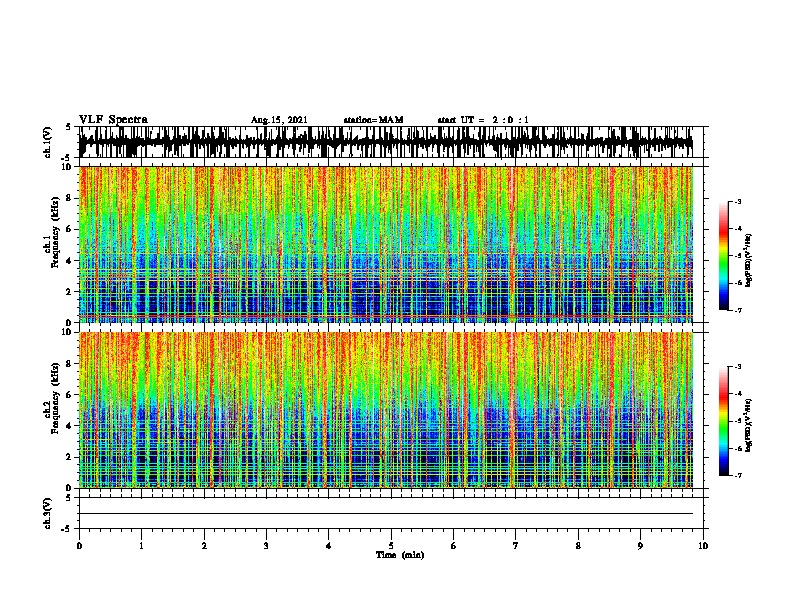792x612 pixels.
Task: Click the 'ch.1(V)' waveform axis label
Action: click(48, 142)
